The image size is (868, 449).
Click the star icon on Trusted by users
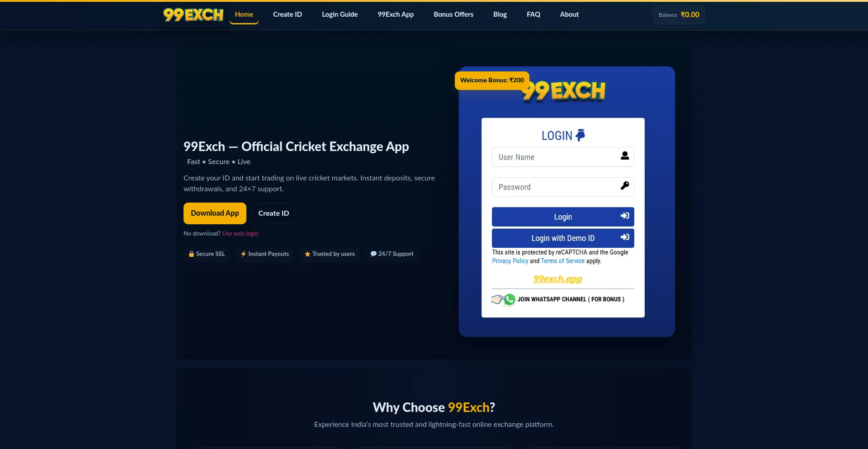point(307,254)
